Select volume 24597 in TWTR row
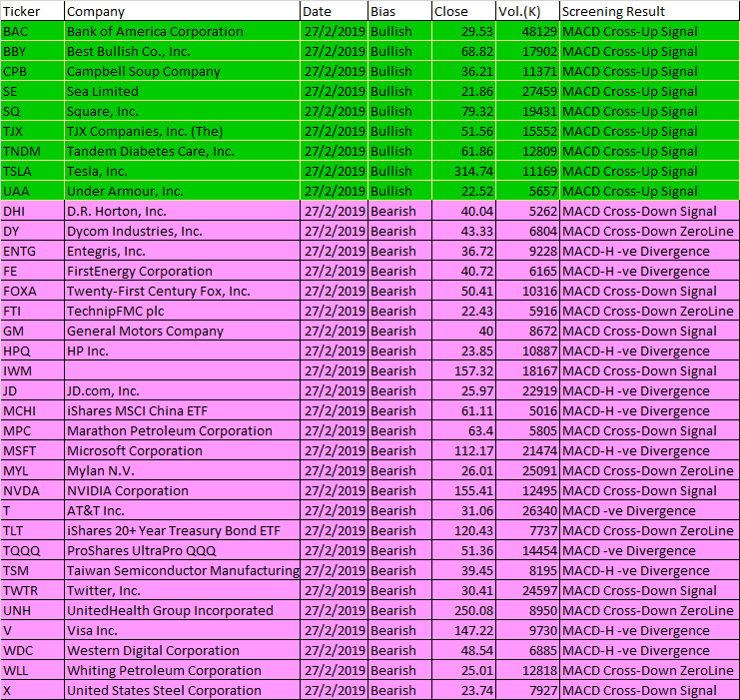This screenshot has width=740, height=700. tap(527, 590)
